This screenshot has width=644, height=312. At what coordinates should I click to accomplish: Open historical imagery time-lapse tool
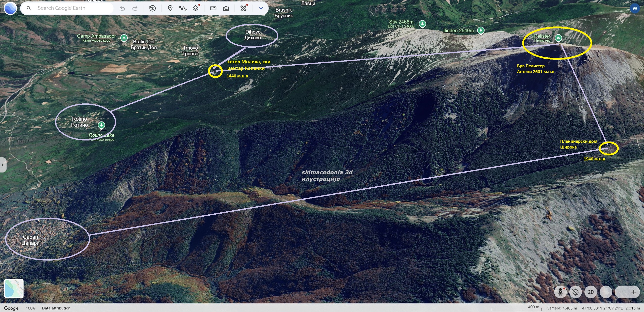click(152, 8)
